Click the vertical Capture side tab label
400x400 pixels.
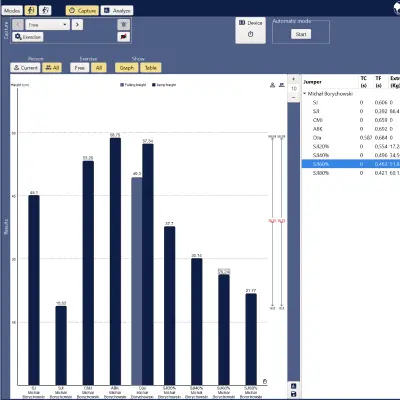pos(6,30)
